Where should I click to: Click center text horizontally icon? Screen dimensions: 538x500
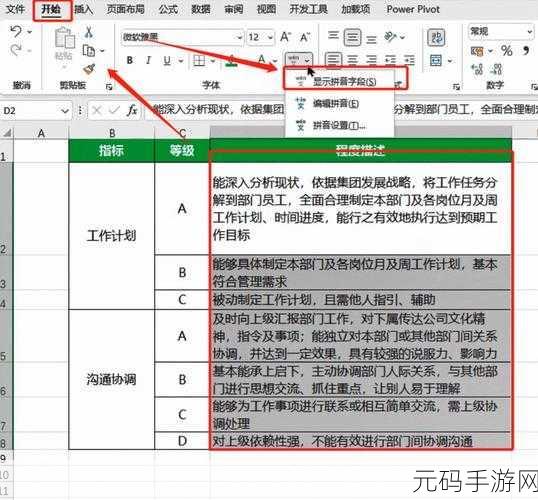tap(352, 60)
